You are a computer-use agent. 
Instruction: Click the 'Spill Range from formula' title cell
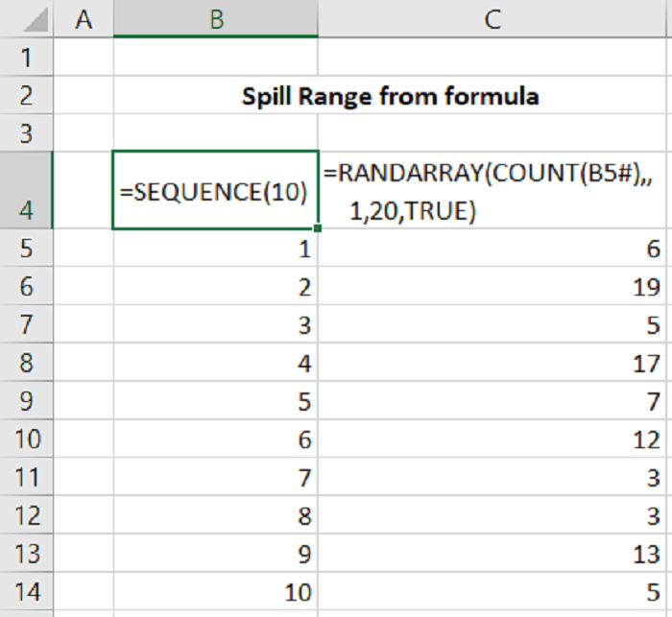click(x=390, y=95)
